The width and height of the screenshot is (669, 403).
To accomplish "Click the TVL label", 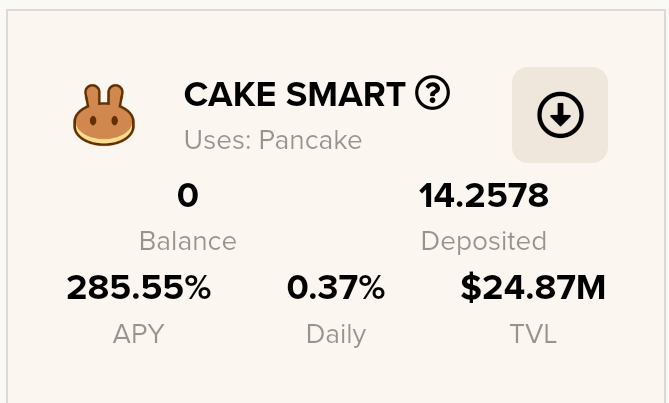I will pyautogui.click(x=533, y=333).
